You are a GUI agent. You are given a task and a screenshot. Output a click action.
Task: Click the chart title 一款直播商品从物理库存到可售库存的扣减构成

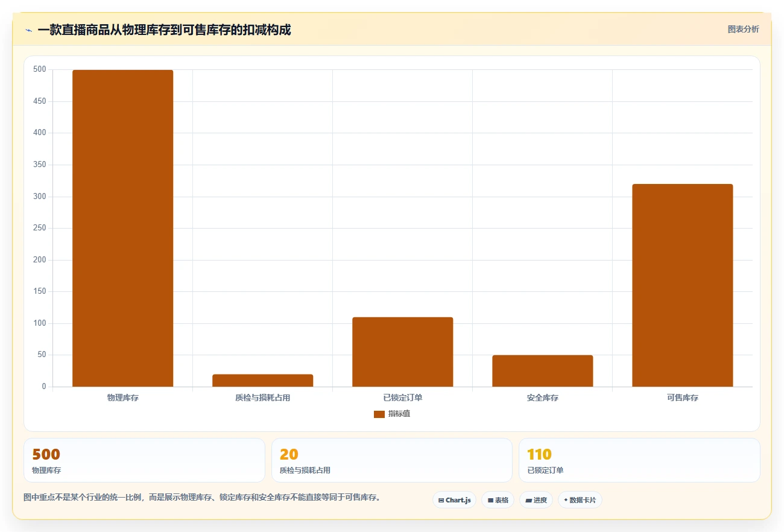(164, 30)
